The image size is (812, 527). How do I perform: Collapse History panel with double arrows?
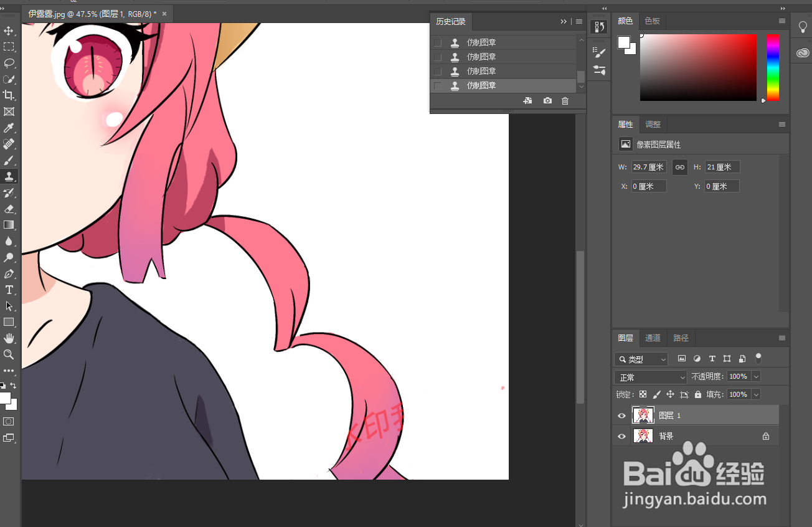(x=564, y=21)
